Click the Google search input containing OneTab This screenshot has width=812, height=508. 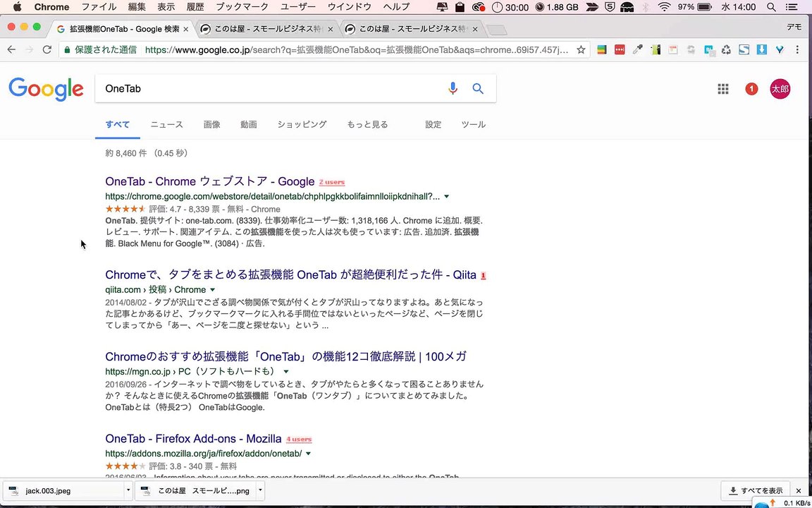pos(272,89)
